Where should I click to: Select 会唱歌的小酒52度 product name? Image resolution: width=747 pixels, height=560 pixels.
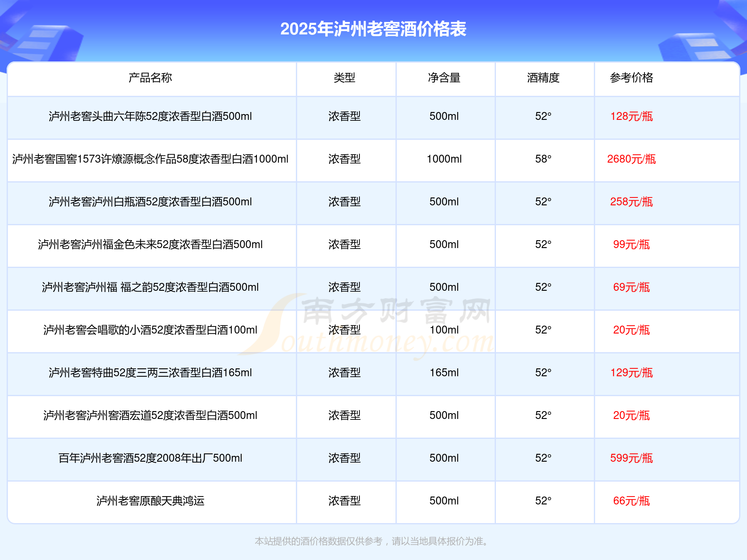[x=150, y=330]
